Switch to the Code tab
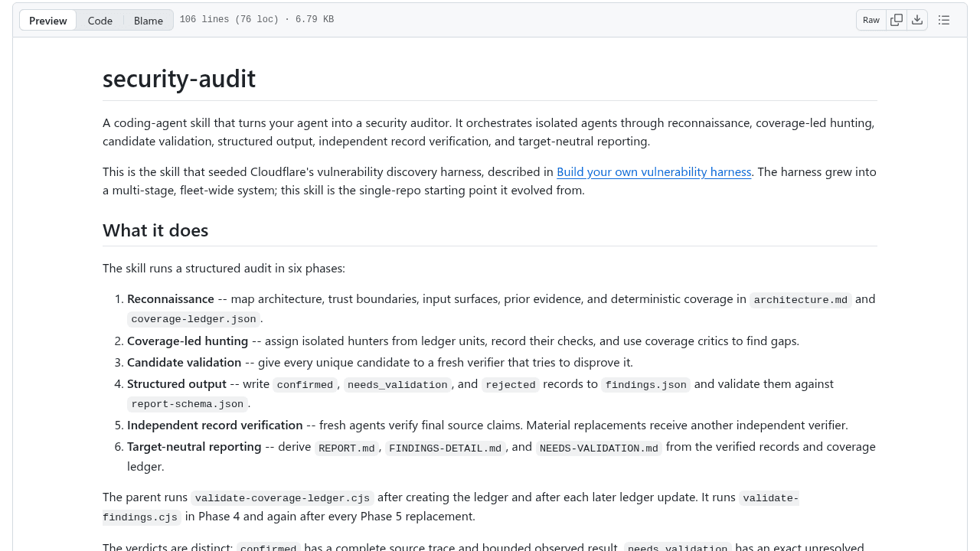This screenshot has height=551, width=980. point(100,20)
